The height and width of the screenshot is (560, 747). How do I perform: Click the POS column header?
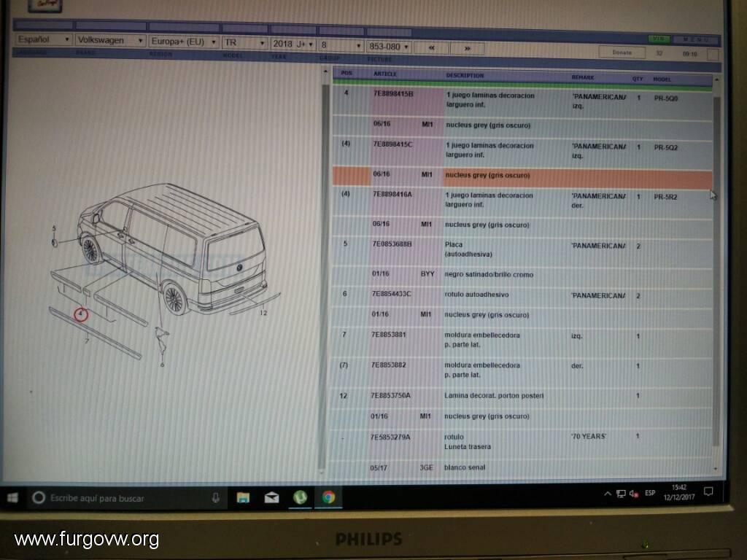(x=347, y=73)
